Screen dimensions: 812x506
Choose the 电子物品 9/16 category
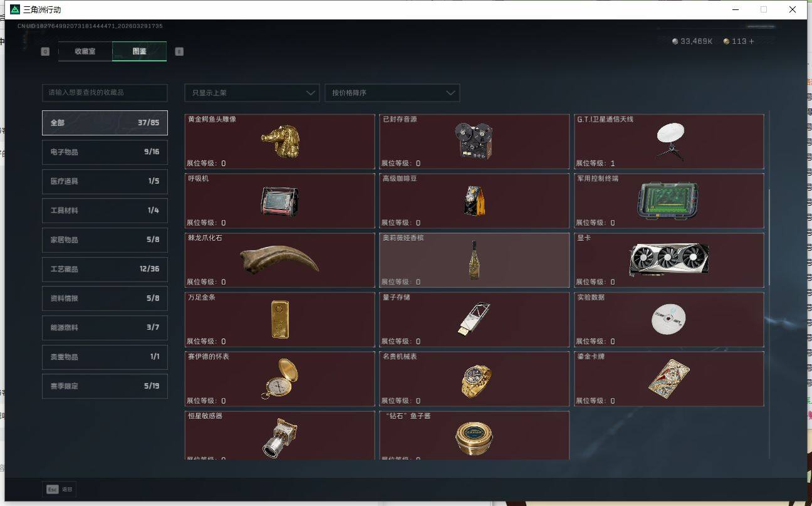click(x=105, y=152)
